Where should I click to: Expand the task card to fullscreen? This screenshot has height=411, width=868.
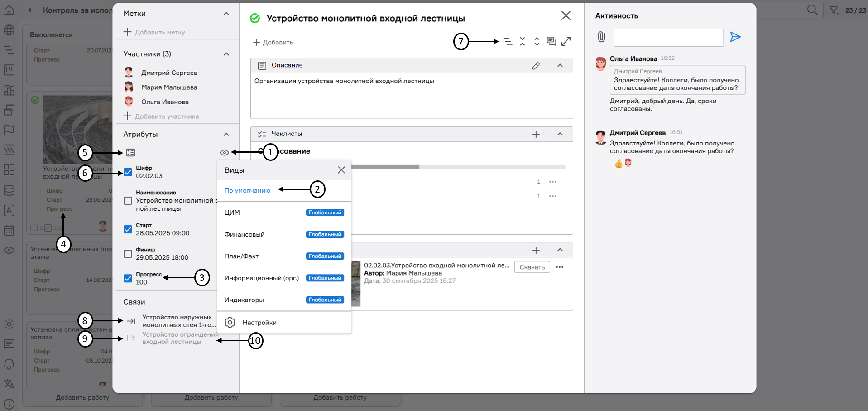[566, 42]
